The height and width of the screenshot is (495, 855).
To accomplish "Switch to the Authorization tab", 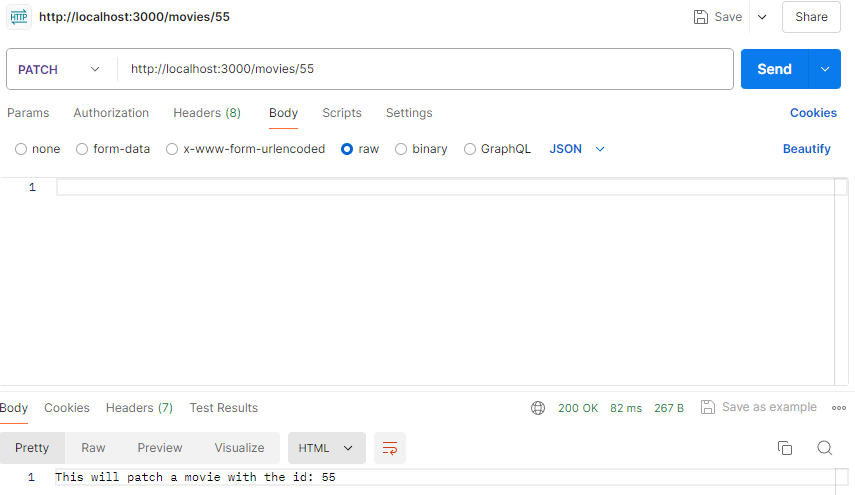I will tap(111, 113).
